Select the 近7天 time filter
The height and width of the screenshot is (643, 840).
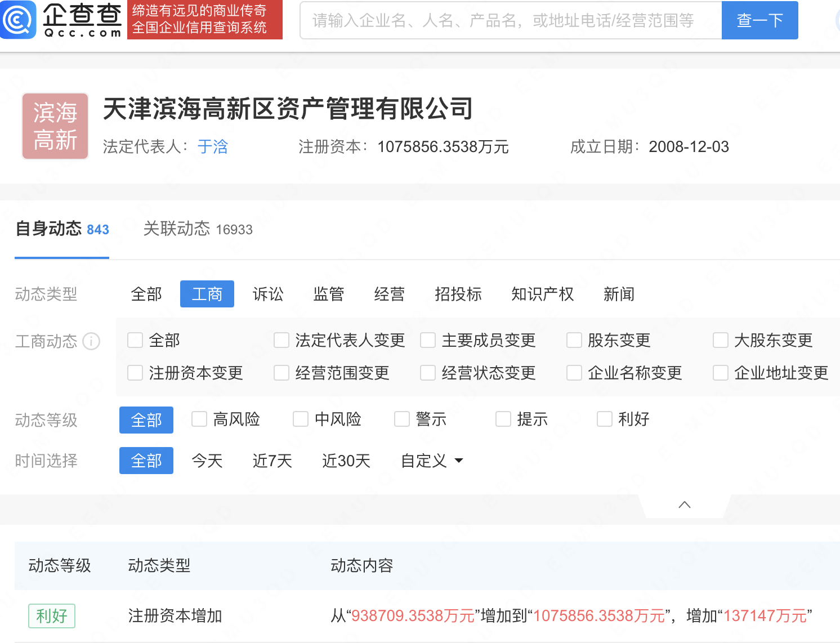coord(272,461)
